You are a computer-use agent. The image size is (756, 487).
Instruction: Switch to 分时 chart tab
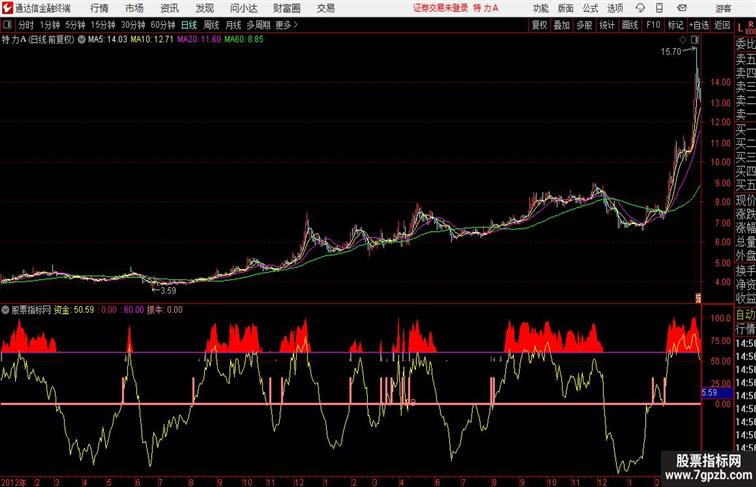tap(26, 25)
